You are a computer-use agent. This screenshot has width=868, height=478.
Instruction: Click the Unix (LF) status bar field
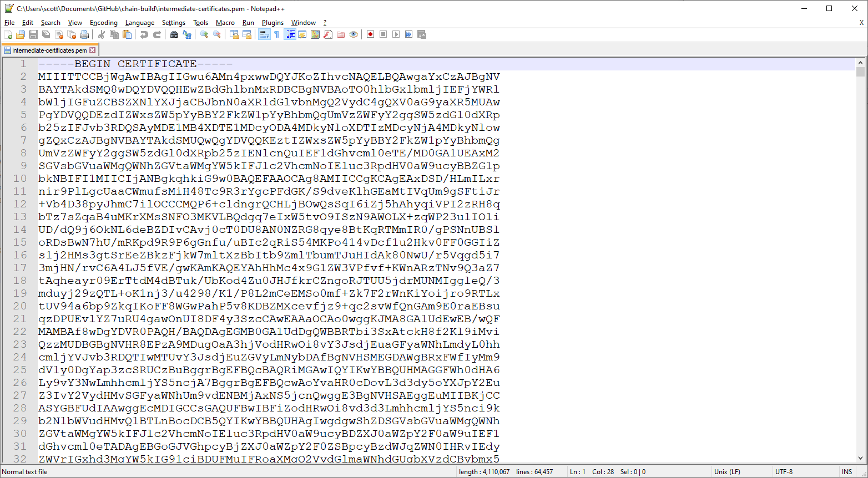pyautogui.click(x=727, y=472)
